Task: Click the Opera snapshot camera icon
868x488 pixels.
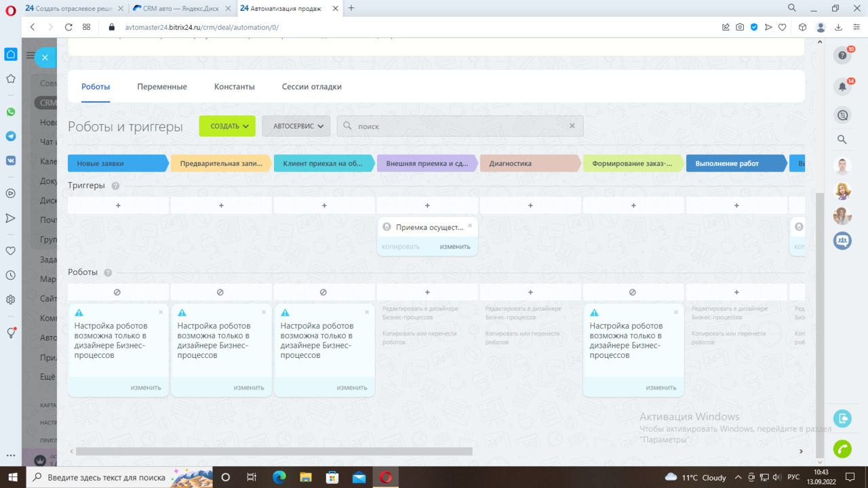Action: pos(740,27)
